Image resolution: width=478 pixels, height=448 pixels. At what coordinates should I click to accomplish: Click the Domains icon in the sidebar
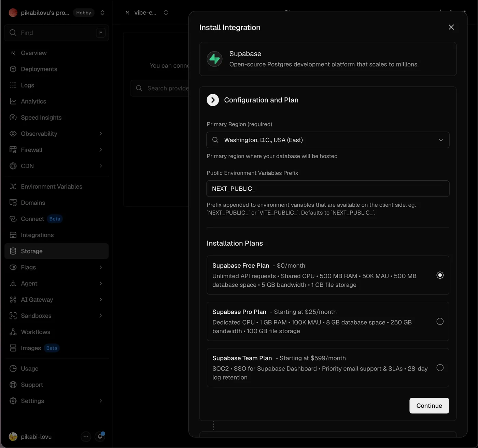(x=13, y=203)
